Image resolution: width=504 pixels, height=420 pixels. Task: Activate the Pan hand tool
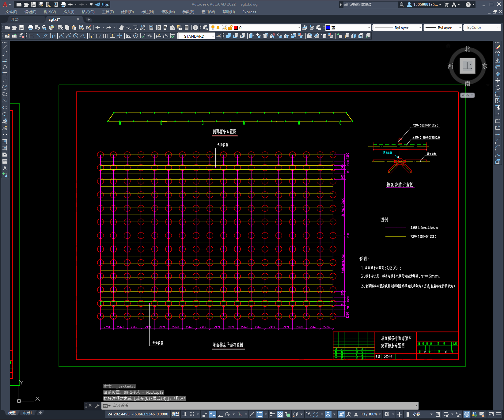click(121, 28)
